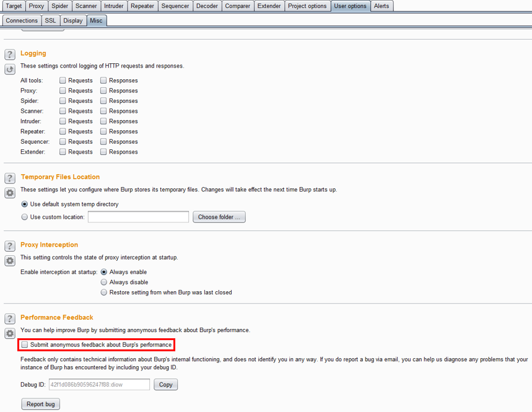Switch to the Proxy tab

37,6
